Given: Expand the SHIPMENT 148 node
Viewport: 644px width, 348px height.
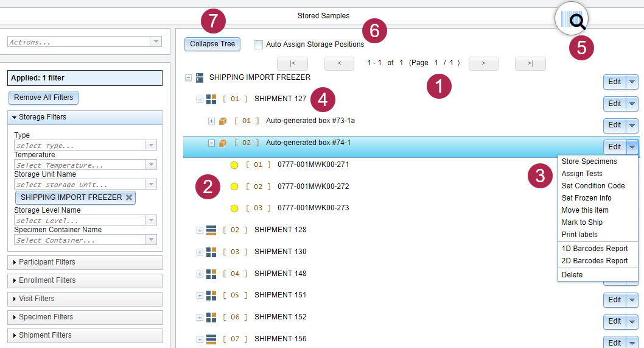Looking at the screenshot, I should tap(200, 274).
